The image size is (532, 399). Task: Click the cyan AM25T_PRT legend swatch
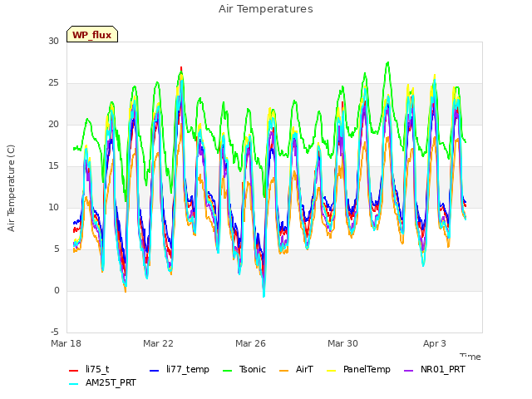(x=74, y=384)
